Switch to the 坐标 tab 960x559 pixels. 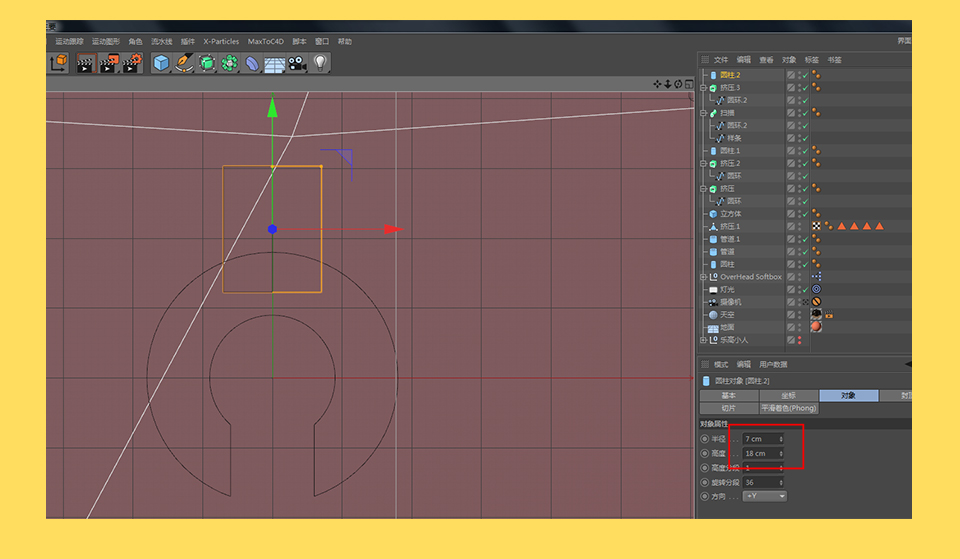click(x=789, y=396)
